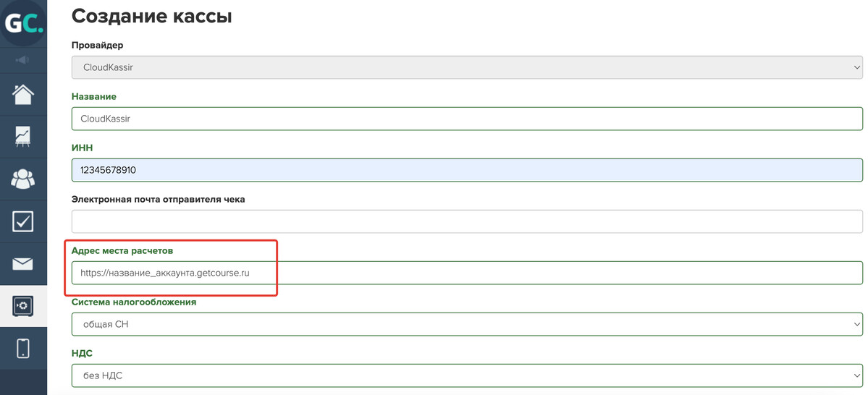This screenshot has width=868, height=395.
Task: Click the Адрес места расчетов label
Action: coord(122,250)
